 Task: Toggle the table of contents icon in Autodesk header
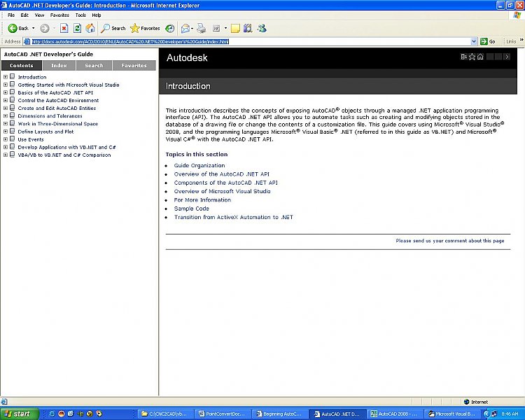463,57
